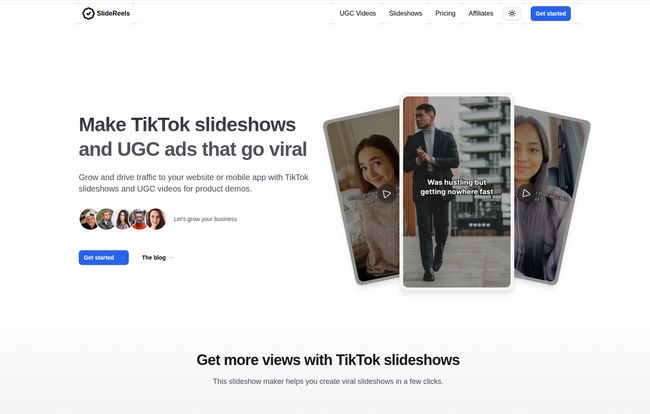Click Get started in the header
The width and height of the screenshot is (650, 414).
(551, 14)
